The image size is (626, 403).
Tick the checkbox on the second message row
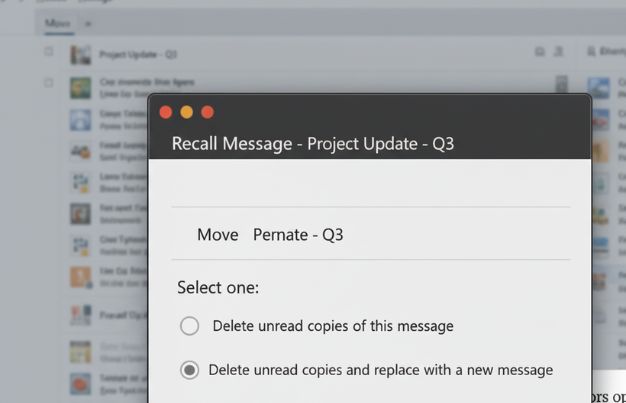(x=48, y=84)
